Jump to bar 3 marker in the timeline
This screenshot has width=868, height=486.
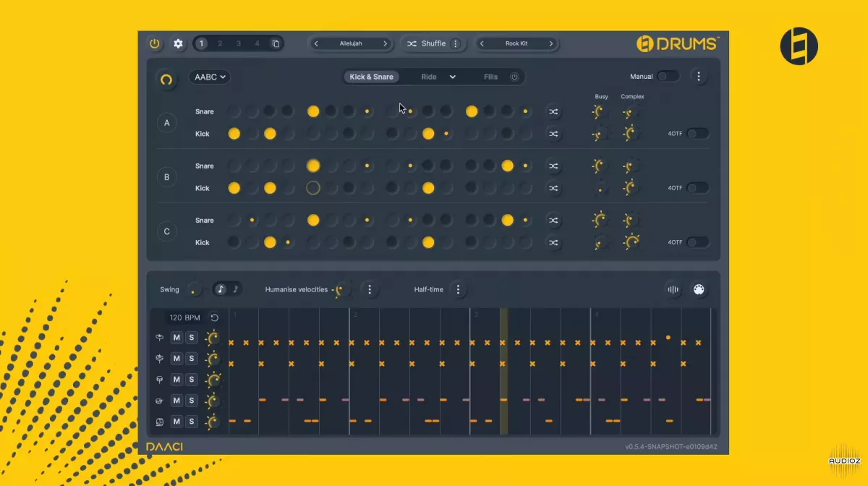pos(476,315)
